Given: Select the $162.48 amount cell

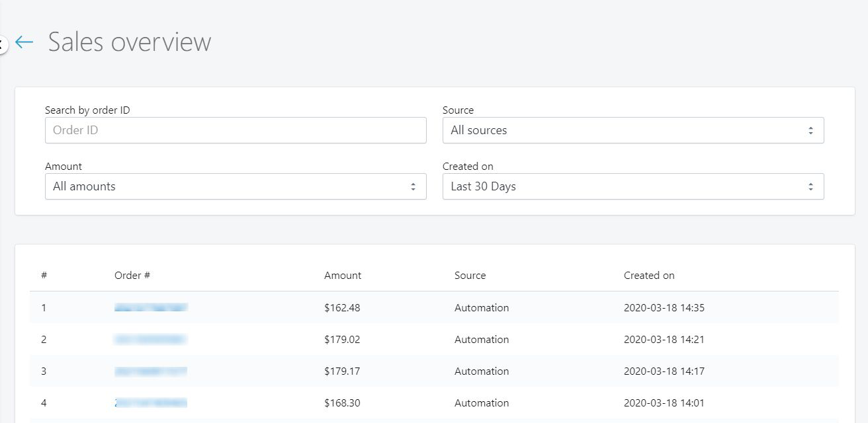Looking at the screenshot, I should pyautogui.click(x=342, y=308).
